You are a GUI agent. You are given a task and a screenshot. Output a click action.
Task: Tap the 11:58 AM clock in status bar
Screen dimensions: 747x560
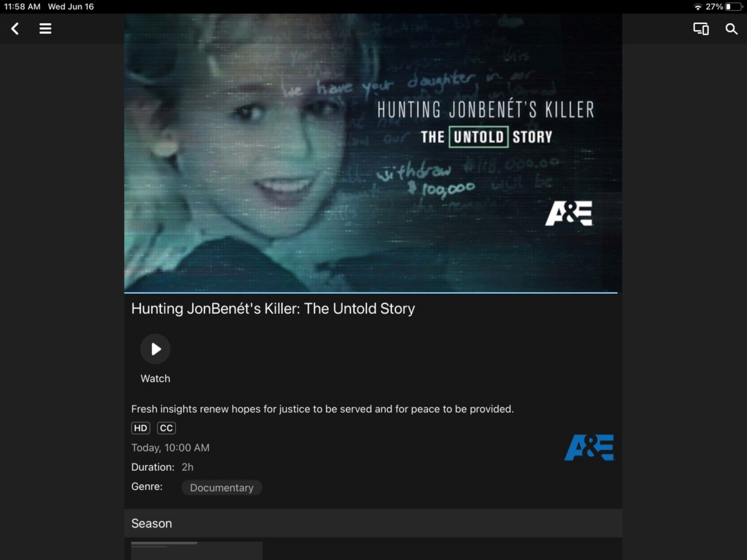point(22,7)
